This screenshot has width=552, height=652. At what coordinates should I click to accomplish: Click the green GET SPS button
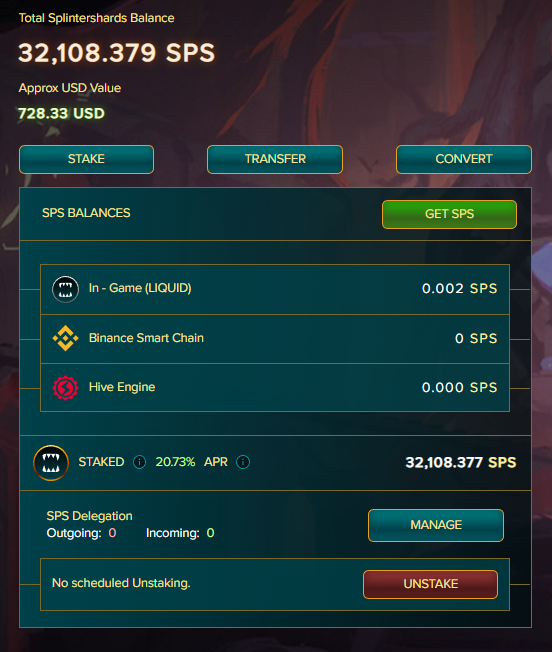pyautogui.click(x=449, y=214)
